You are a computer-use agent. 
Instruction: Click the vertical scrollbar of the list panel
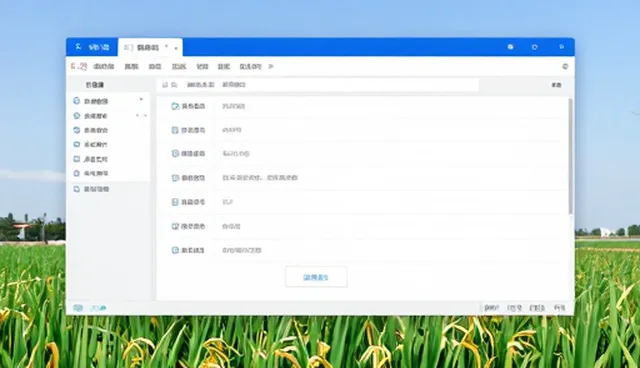pos(571,156)
